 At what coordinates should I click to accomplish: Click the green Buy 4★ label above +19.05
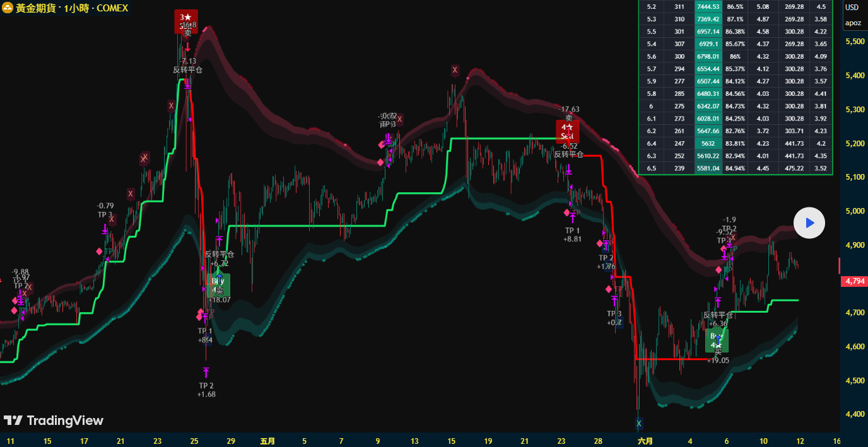717,340
